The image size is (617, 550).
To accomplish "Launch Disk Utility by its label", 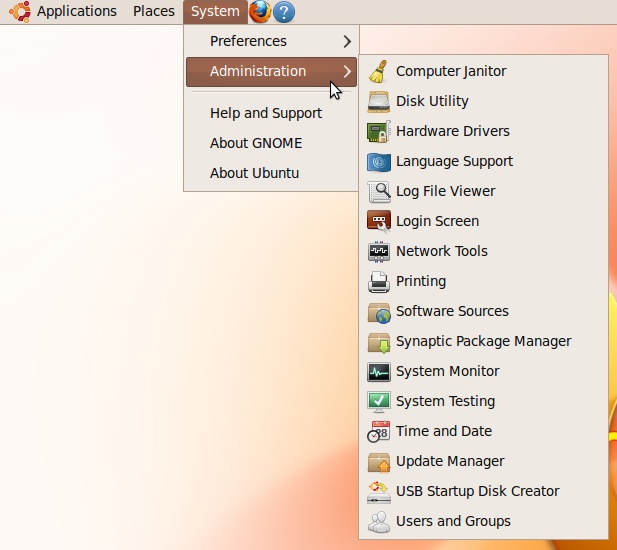I will point(432,102).
